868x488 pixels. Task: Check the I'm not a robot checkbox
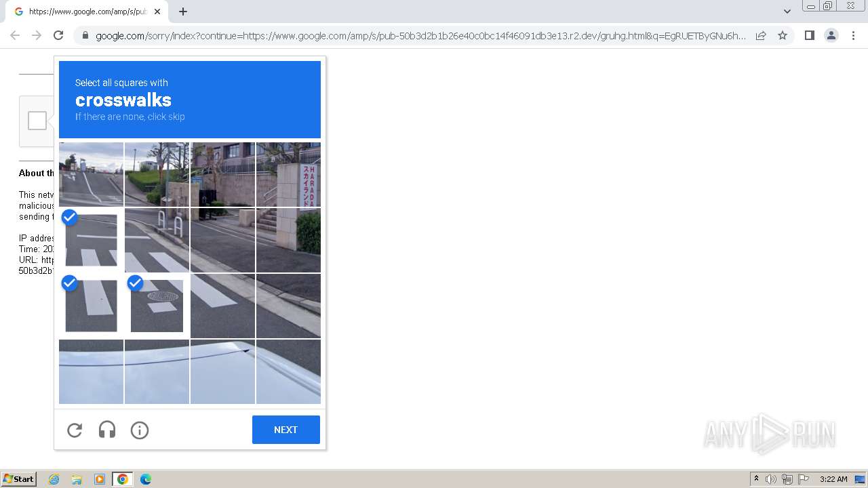pyautogui.click(x=37, y=121)
